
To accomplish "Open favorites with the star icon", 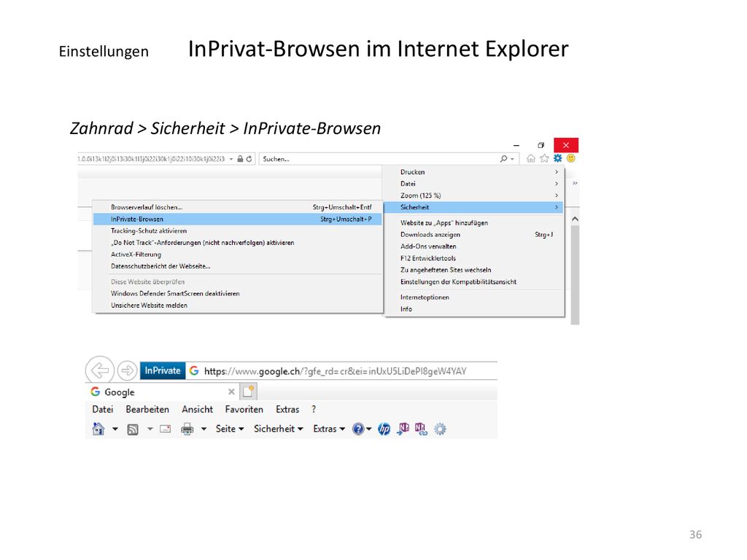I will (544, 158).
